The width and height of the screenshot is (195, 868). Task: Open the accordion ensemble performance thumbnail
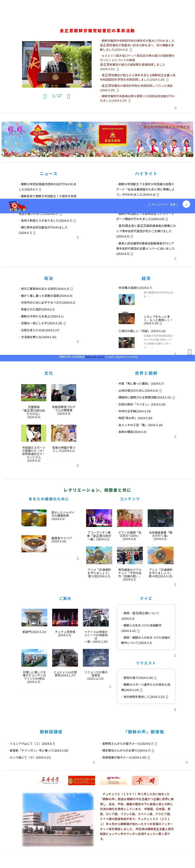(99, 518)
